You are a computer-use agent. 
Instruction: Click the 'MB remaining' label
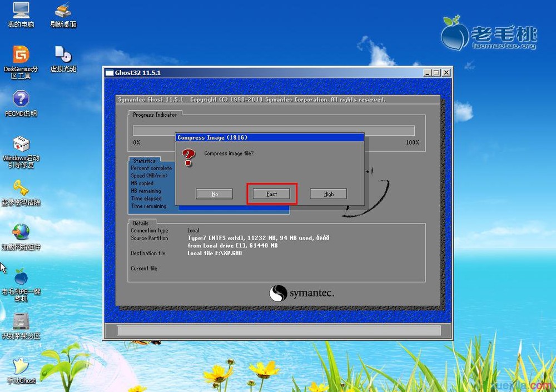[146, 191]
